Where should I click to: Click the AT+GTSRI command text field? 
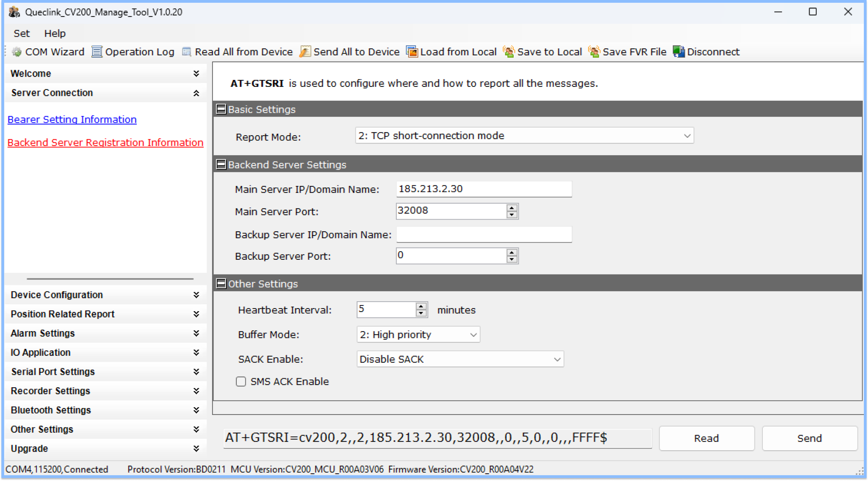tap(437, 438)
